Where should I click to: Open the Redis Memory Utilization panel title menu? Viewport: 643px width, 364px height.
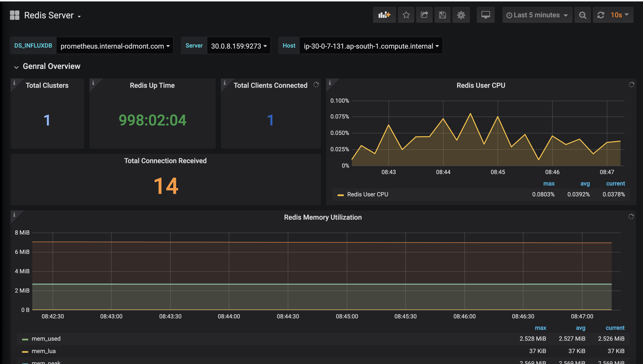323,217
